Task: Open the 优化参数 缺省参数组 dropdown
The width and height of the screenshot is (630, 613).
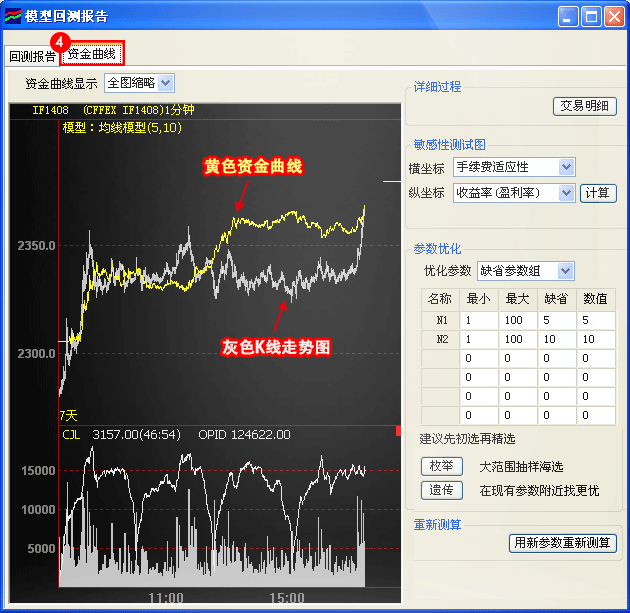Action: (x=524, y=271)
